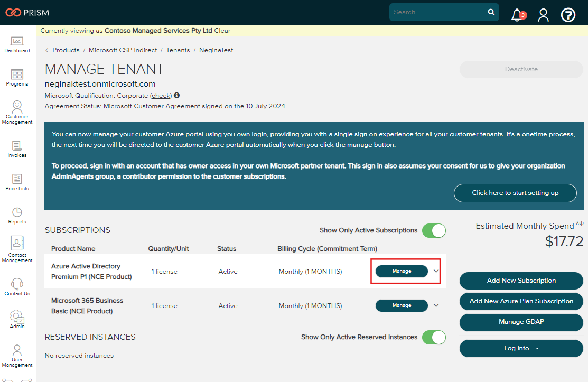Toggle Show Only Active Subscriptions switch
Image resolution: width=588 pixels, height=382 pixels.
434,230
